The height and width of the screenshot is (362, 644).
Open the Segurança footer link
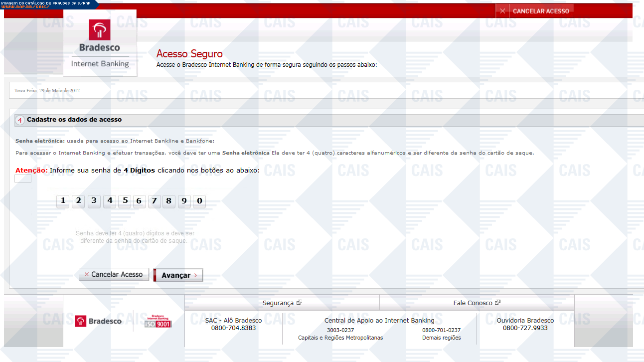coord(282,303)
